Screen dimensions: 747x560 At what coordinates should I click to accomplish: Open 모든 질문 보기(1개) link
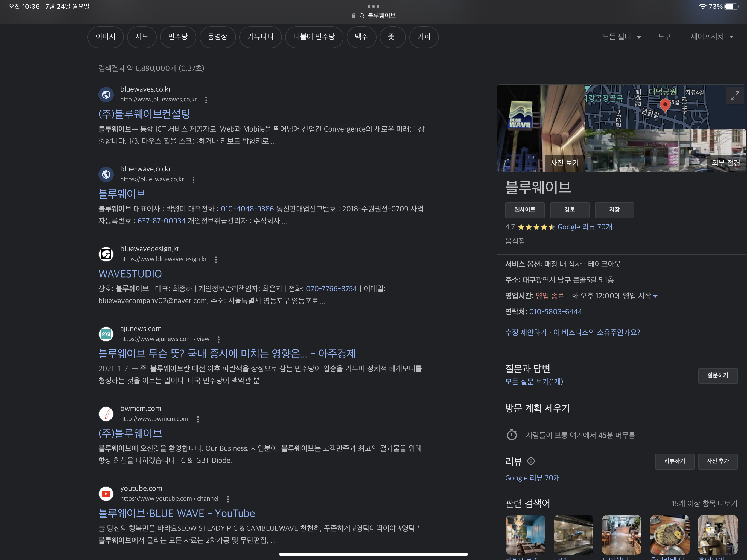pos(534,382)
